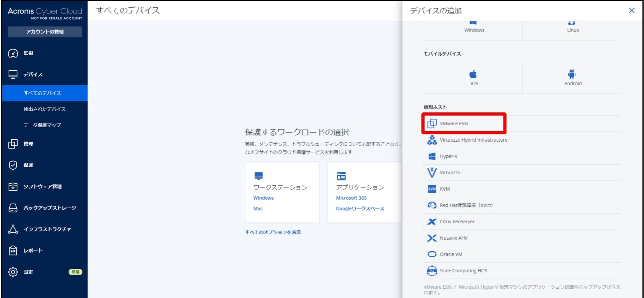Click the devices monitor icon
Viewport: 644px width, 298px height.
point(13,74)
